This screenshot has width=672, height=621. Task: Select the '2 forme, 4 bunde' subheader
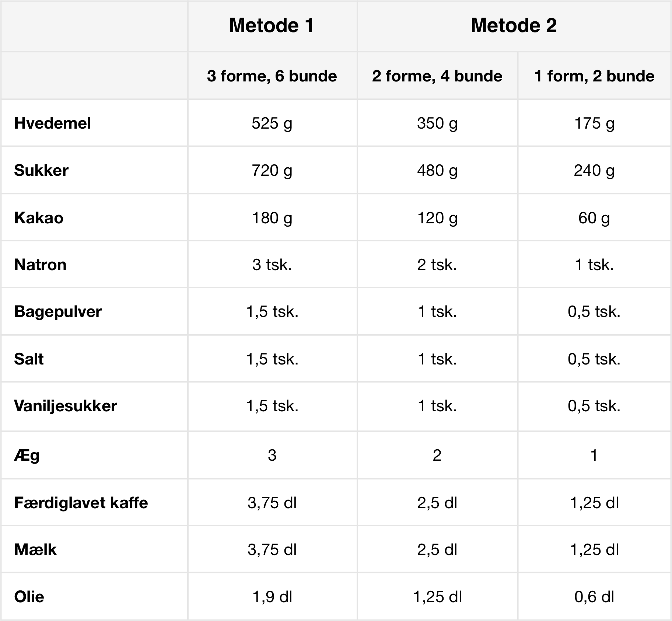(437, 76)
